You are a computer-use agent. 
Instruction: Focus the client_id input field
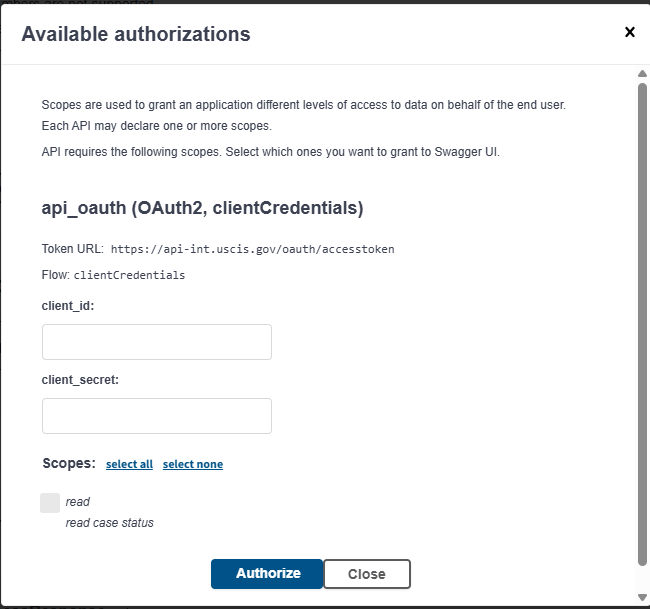coord(157,342)
